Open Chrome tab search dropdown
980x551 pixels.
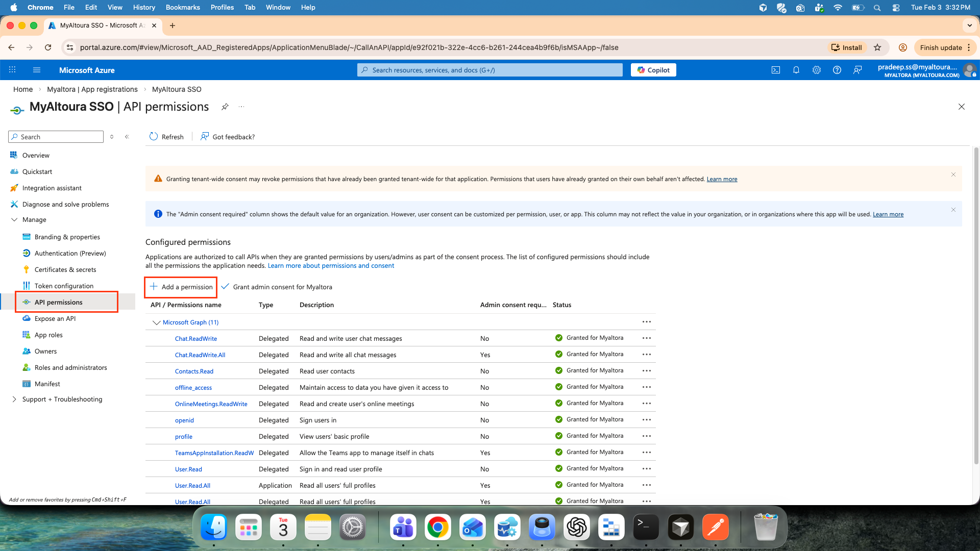969,25
